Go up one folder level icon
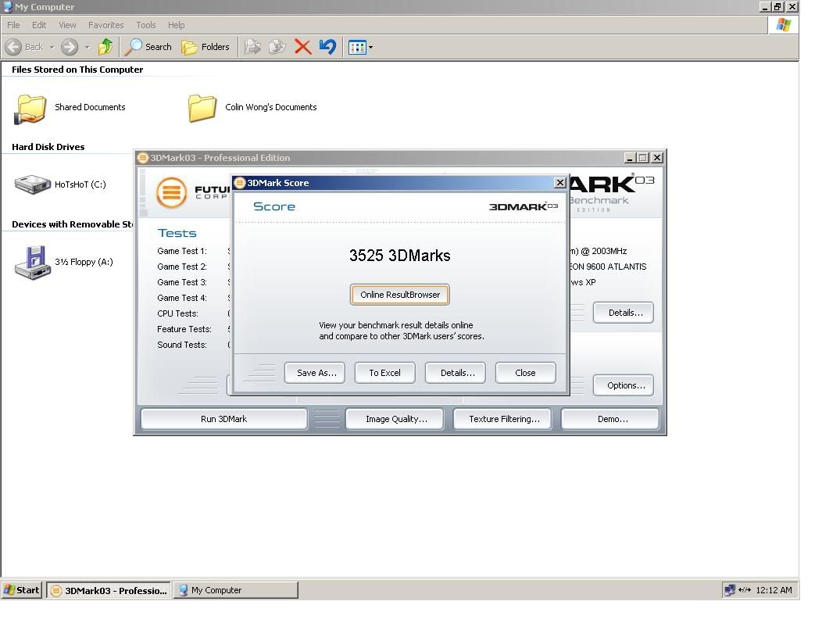The width and height of the screenshot is (840, 630). pyautogui.click(x=105, y=47)
